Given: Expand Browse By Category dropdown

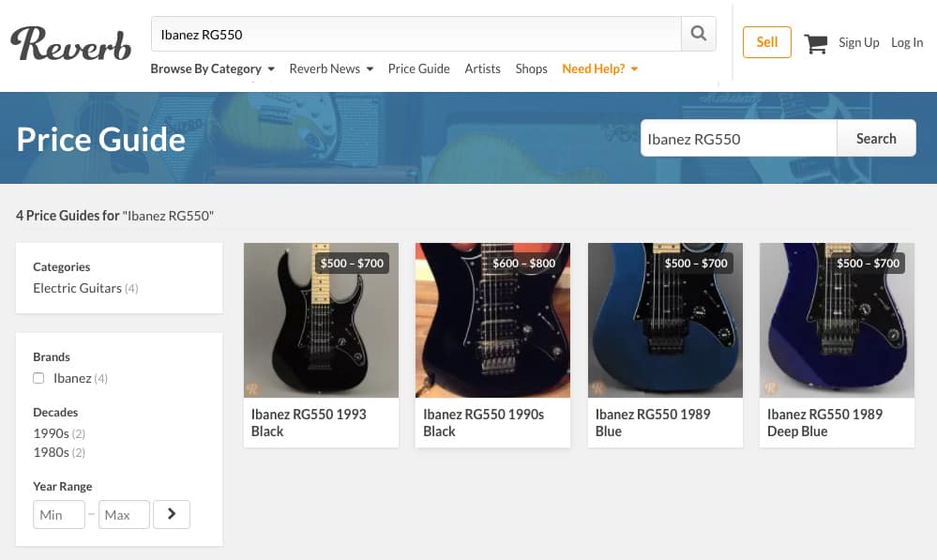Looking at the screenshot, I should [x=212, y=68].
